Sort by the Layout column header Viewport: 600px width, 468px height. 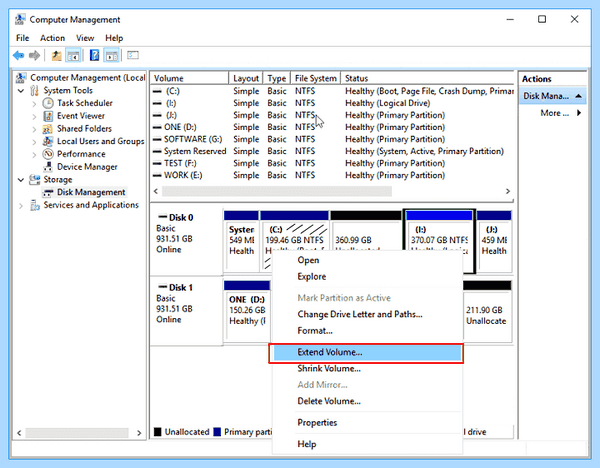pos(246,78)
